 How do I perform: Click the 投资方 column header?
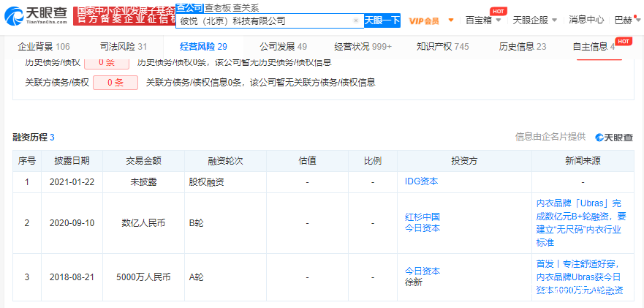tap(464, 161)
